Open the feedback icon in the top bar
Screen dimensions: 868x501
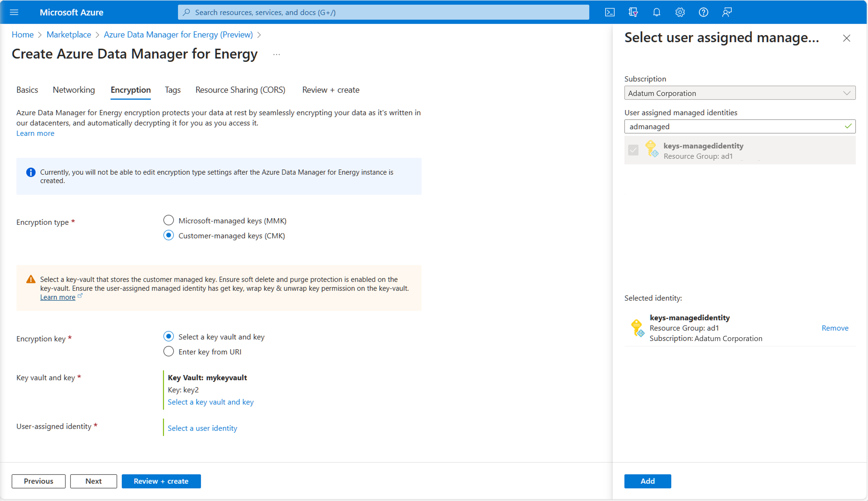(727, 12)
